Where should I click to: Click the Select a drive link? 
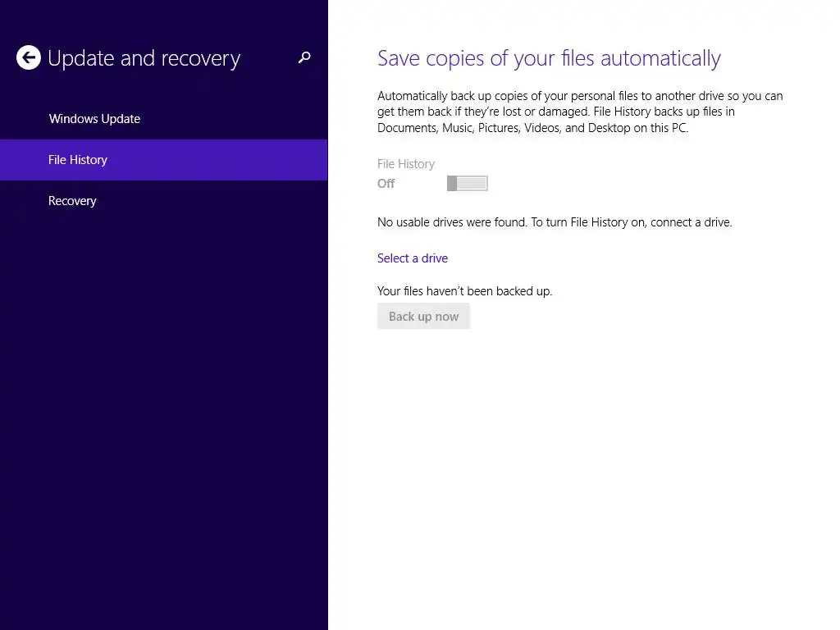point(413,258)
